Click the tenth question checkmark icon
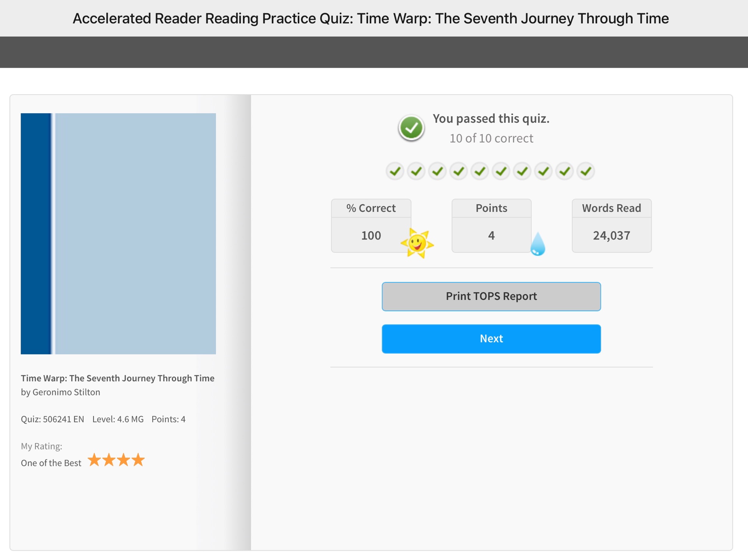 pyautogui.click(x=586, y=171)
